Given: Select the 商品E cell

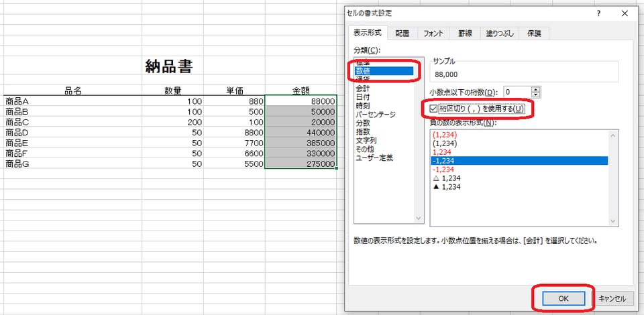Looking at the screenshot, I should [x=73, y=143].
